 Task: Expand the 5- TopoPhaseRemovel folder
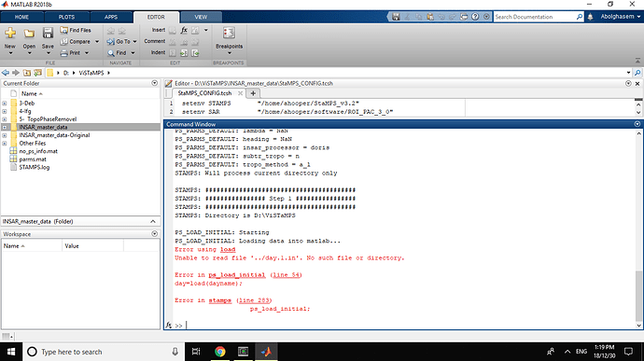coord(5,119)
